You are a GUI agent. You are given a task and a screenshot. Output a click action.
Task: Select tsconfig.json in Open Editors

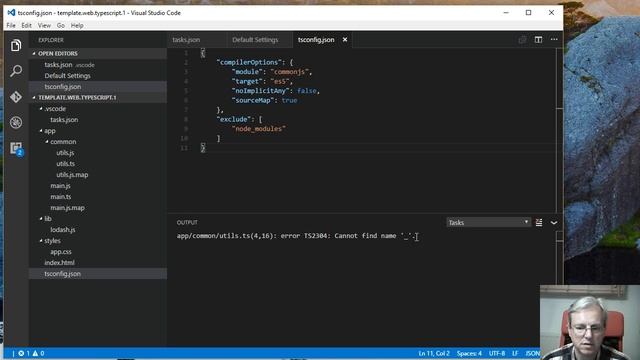[x=98, y=87]
